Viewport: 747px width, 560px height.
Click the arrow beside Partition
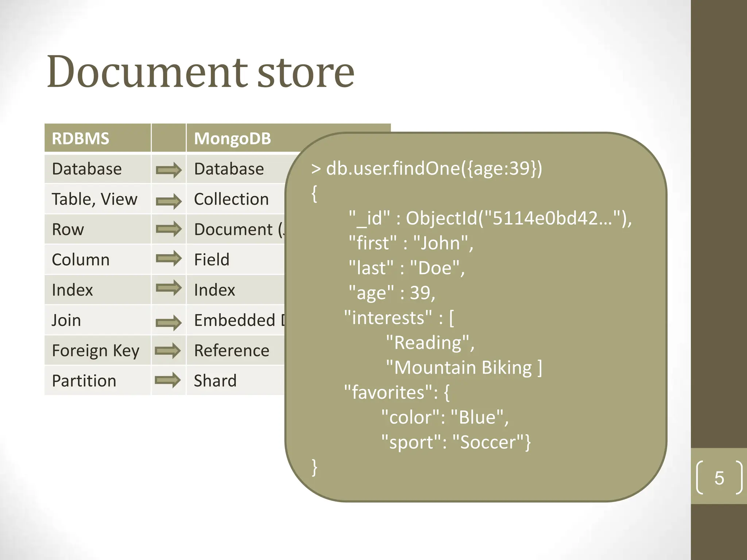click(168, 380)
